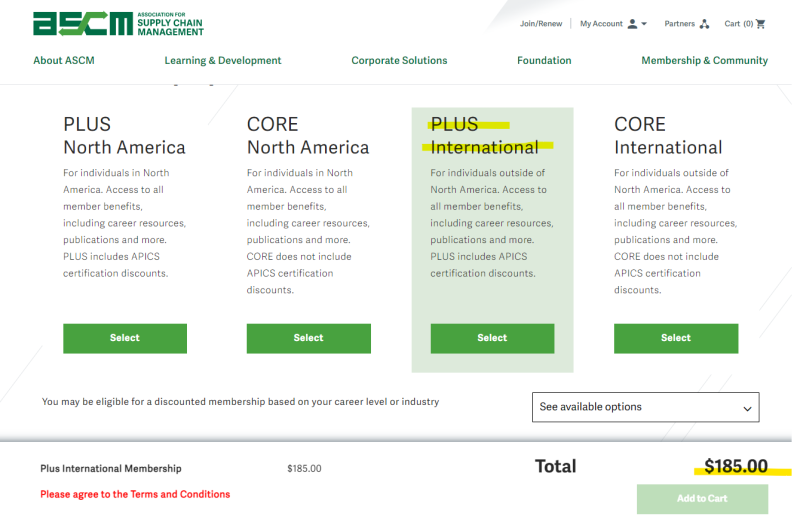800x516 pixels.
Task: Select the PLUS North America plan
Action: pyautogui.click(x=125, y=338)
